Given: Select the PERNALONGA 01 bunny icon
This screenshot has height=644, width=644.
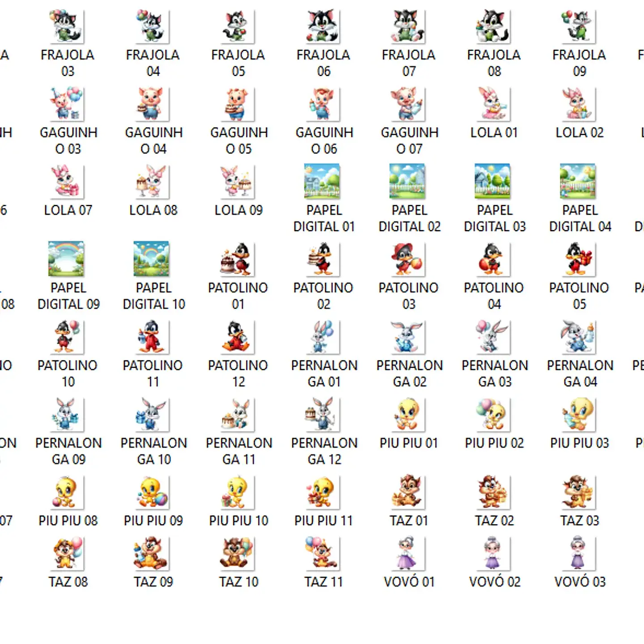Looking at the screenshot, I should tap(323, 337).
